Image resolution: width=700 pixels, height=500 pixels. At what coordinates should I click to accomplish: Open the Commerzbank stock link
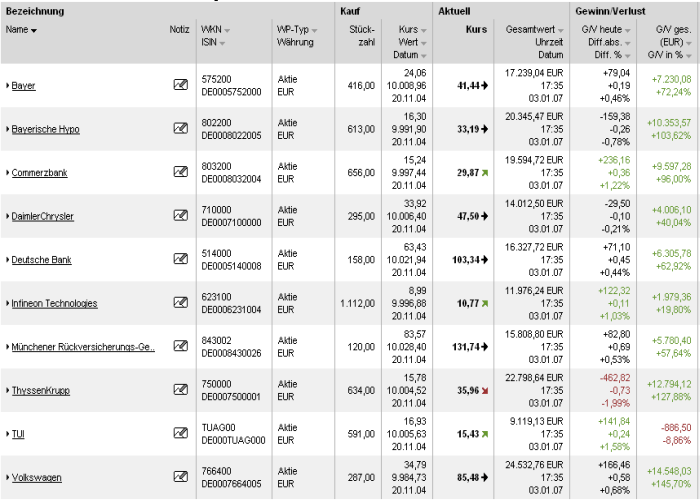39,173
